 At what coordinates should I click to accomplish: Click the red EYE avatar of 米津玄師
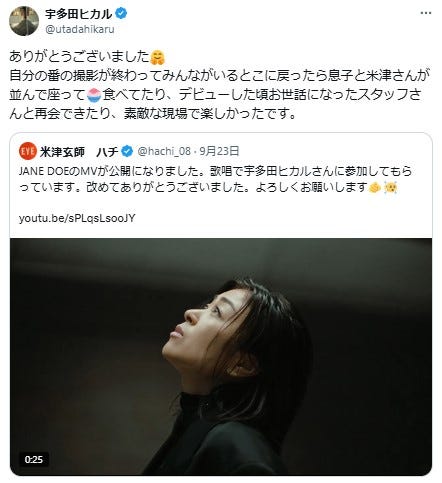tap(28, 152)
